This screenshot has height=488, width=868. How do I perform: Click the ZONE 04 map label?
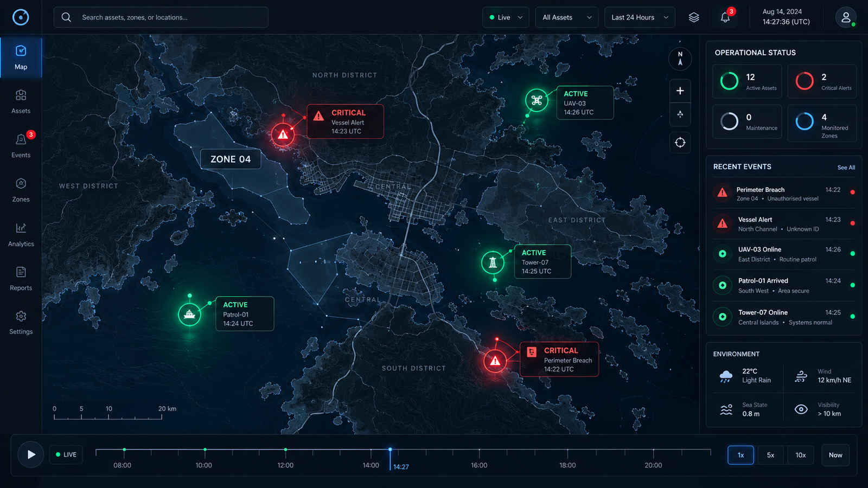click(x=231, y=159)
